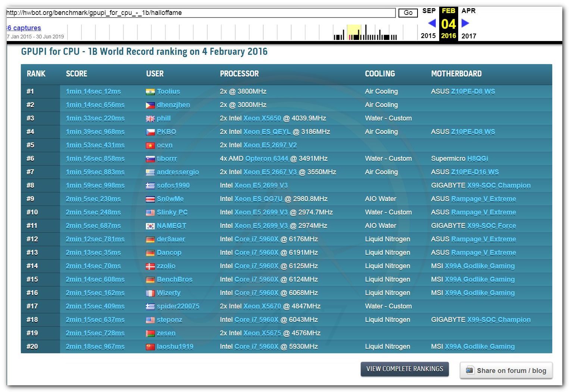Open user profile tiborrr

pos(167,159)
